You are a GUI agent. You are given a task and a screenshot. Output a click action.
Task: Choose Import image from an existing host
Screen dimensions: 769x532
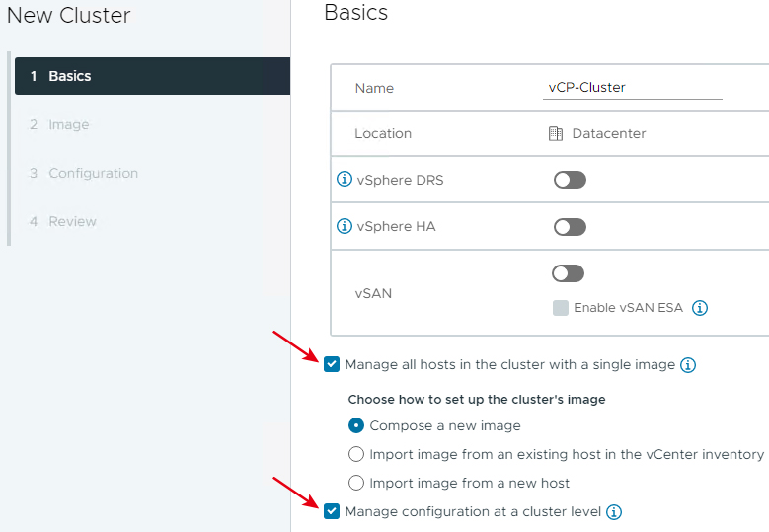click(x=356, y=454)
